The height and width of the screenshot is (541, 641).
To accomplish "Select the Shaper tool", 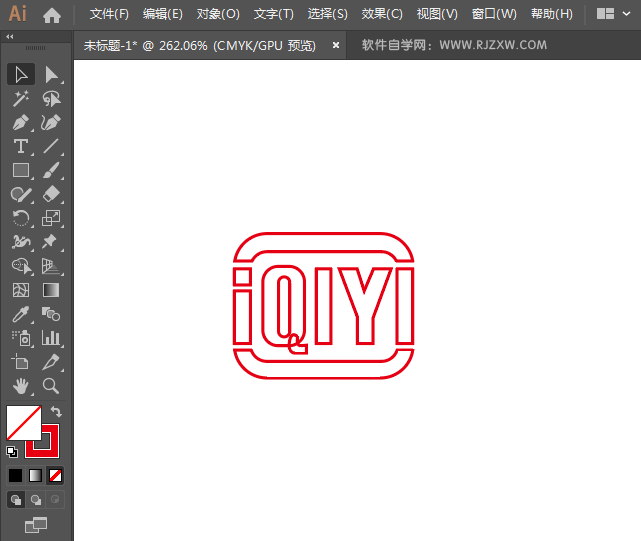I will (21, 194).
